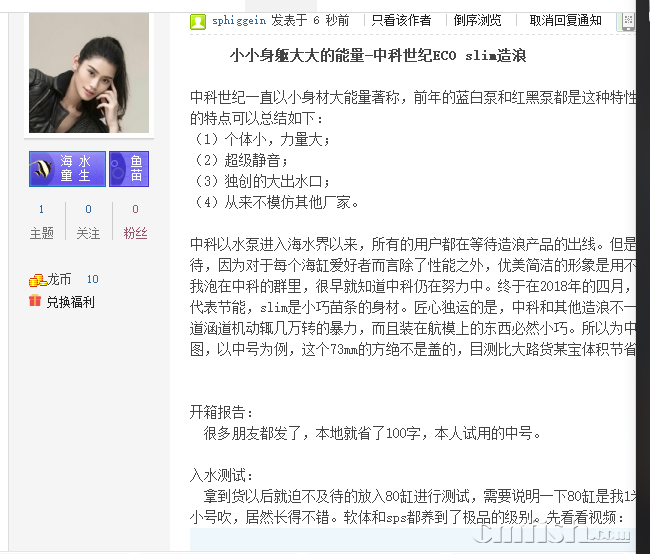Open the 兑换福利 rewards link
This screenshot has width=650, height=554.
pyautogui.click(x=70, y=302)
